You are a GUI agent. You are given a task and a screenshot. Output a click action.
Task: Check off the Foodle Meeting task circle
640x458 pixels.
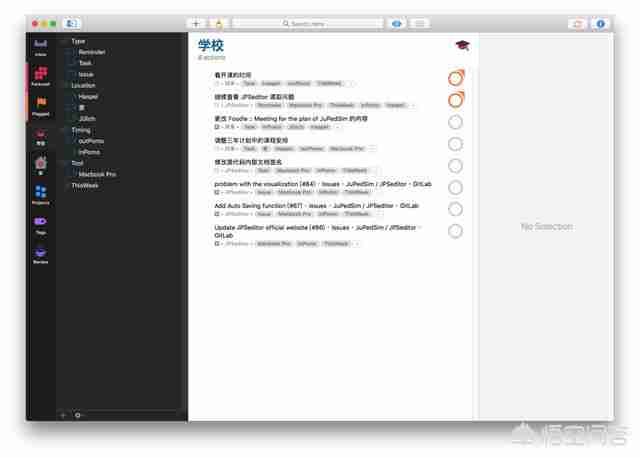[455, 122]
